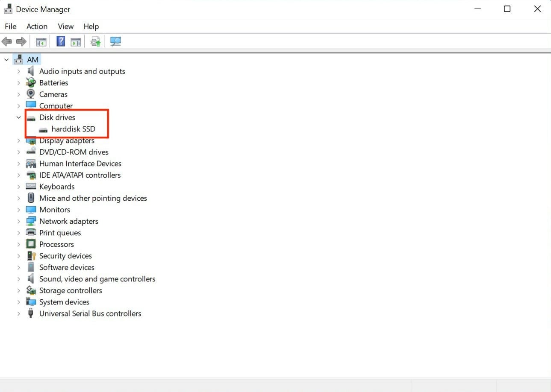
Task: Expand the Universal Serial Bus controllers node
Action: [x=18, y=313]
